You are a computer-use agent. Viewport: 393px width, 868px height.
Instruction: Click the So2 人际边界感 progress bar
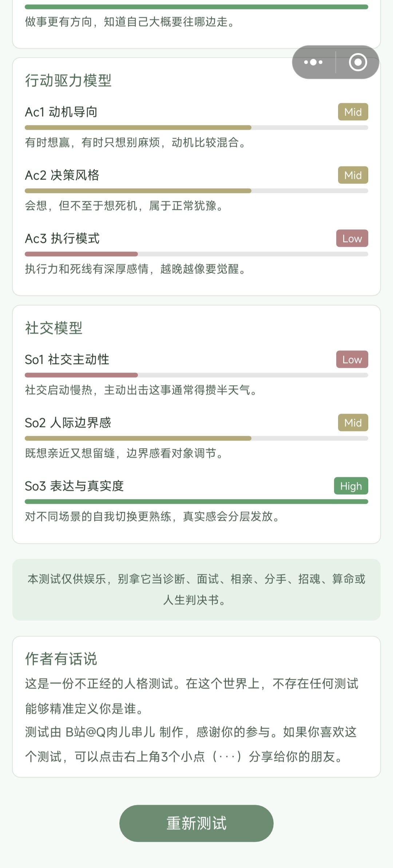click(x=196, y=438)
